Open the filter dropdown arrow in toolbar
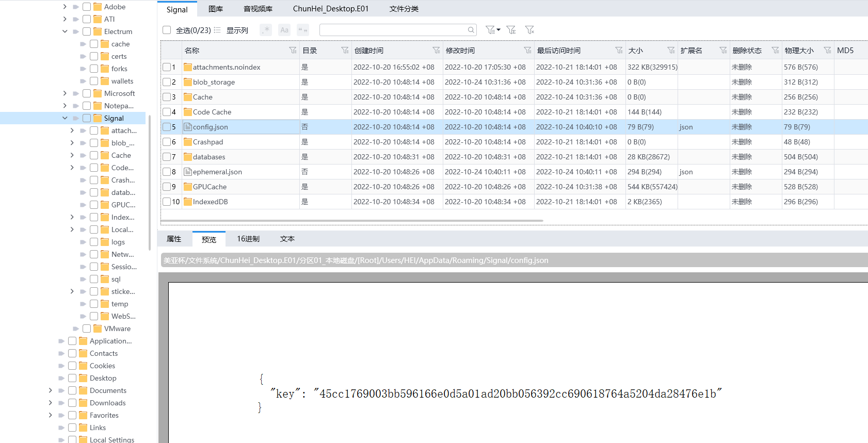 (x=499, y=30)
